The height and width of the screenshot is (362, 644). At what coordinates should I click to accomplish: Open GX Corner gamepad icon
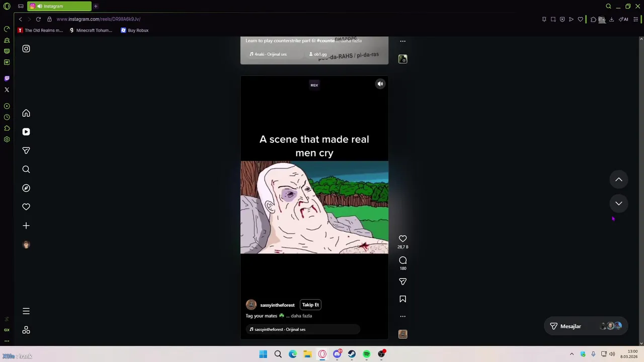click(x=21, y=6)
